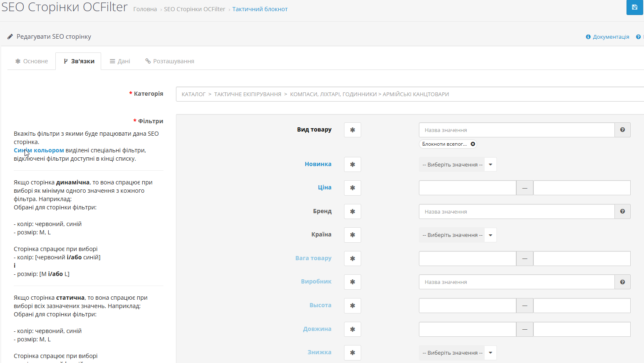Go to Головна breadcrumb link
The height and width of the screenshot is (363, 644).
(145, 9)
